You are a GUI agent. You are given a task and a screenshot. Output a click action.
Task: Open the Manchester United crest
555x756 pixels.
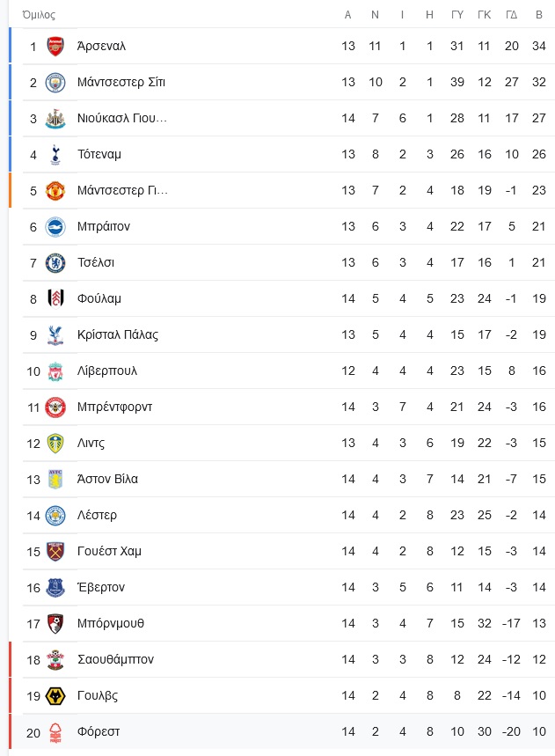click(55, 190)
